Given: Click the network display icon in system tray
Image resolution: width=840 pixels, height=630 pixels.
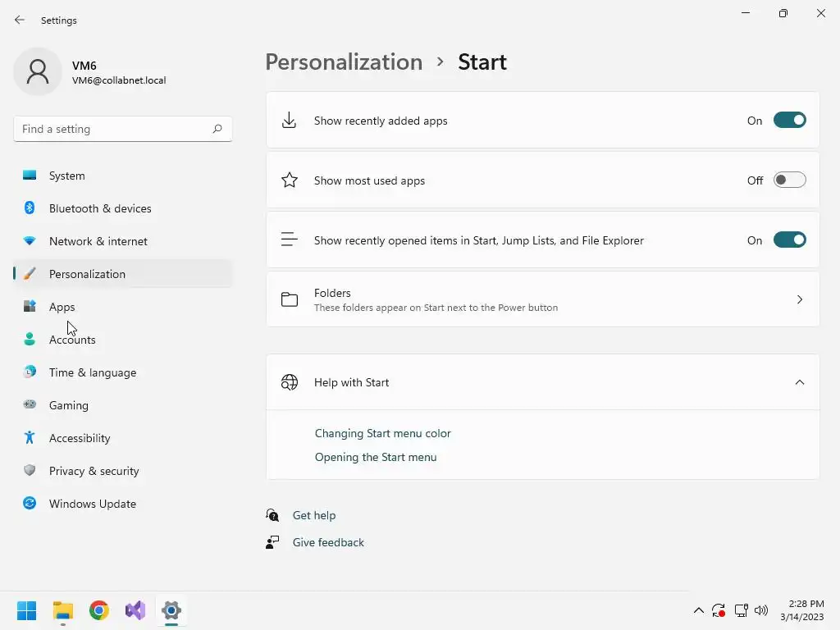Looking at the screenshot, I should click(x=742, y=610).
